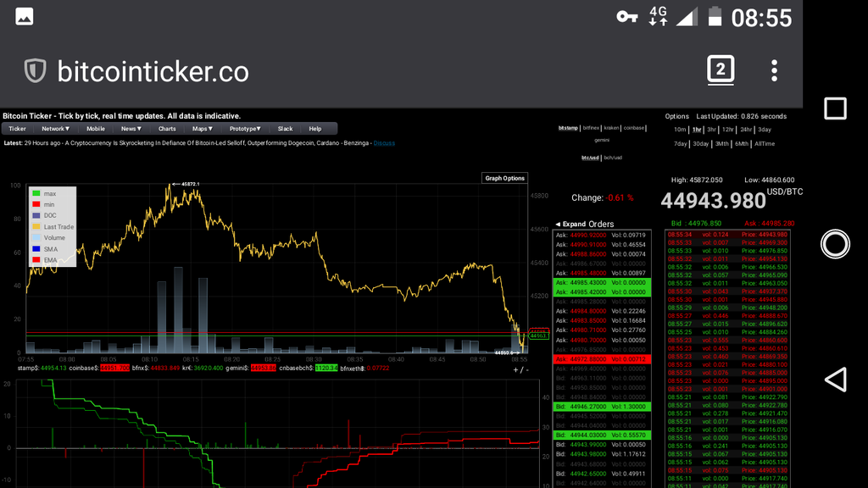Viewport: 868px width, 488px height.
Task: Select the kraken exchange
Action: coord(611,128)
